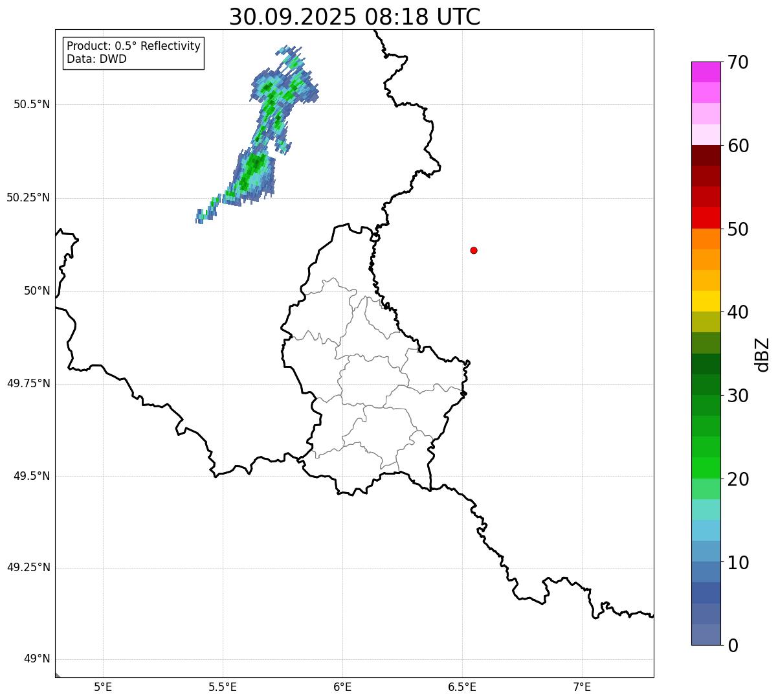This screenshot has height=700, width=778.
Task: Click the 'Data: DWD' text
Action: click(x=96, y=59)
